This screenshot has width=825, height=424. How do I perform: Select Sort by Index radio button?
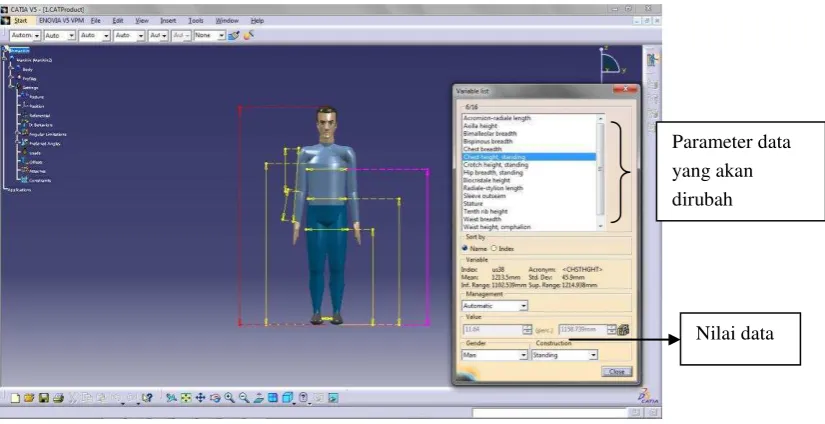click(x=494, y=248)
